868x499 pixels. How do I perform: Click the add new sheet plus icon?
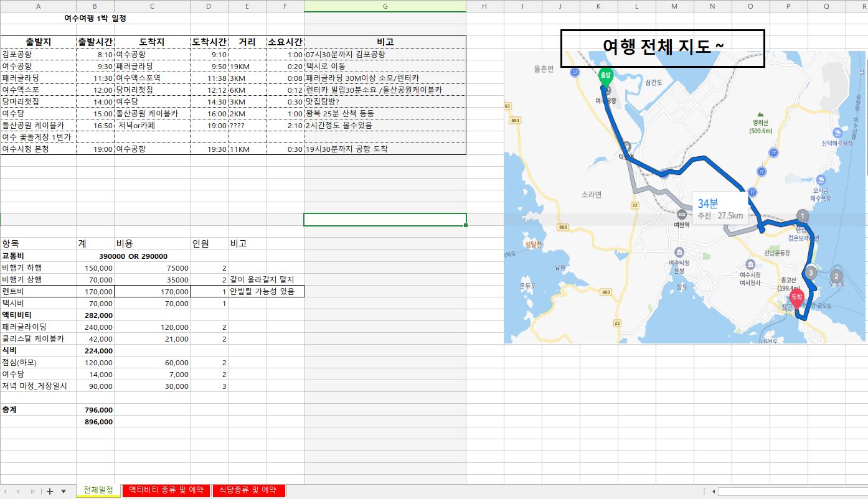pos(50,492)
